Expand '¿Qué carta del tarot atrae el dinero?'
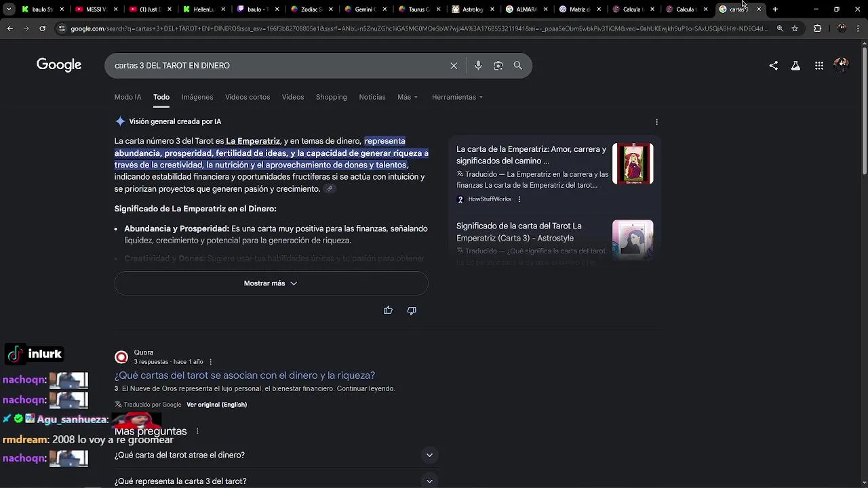Screen dimensions: 868x488 point(276,455)
